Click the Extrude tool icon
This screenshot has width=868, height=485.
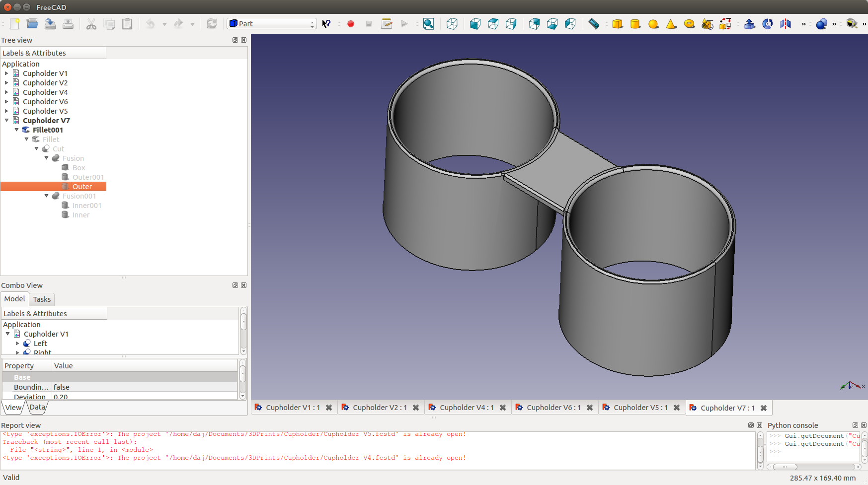point(749,24)
